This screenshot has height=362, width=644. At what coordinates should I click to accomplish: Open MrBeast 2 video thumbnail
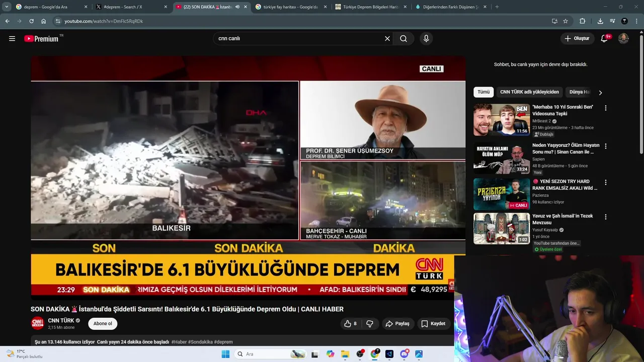(x=502, y=120)
